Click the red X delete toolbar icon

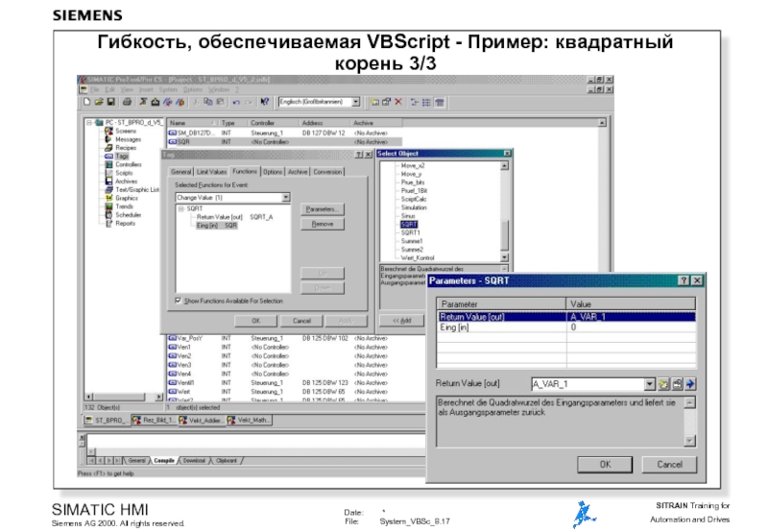coord(398,102)
